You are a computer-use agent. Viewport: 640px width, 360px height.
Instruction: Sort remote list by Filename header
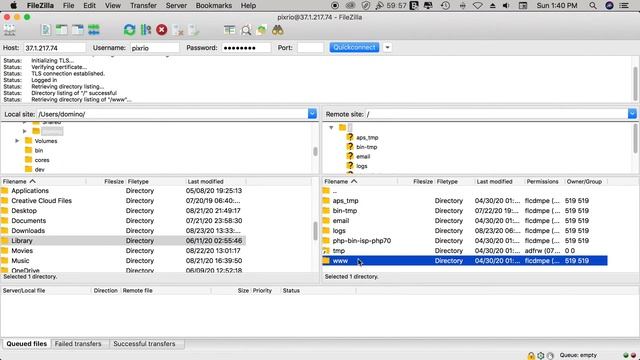coord(360,181)
